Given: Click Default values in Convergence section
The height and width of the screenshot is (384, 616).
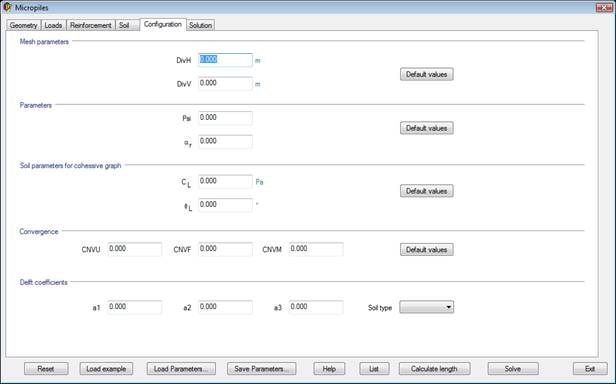Looking at the screenshot, I should tap(427, 250).
